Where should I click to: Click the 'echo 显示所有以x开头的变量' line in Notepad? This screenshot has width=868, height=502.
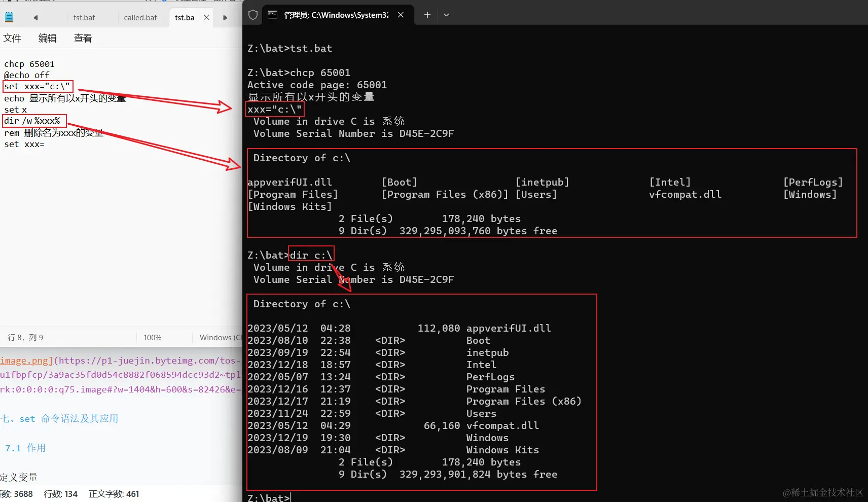(x=64, y=98)
